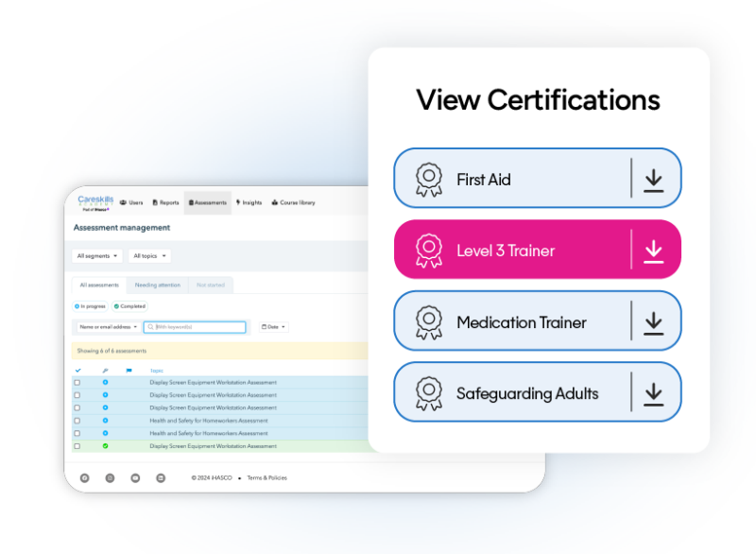Click the Safeguarding Adults download arrow
The image size is (756, 554).
coord(653,393)
